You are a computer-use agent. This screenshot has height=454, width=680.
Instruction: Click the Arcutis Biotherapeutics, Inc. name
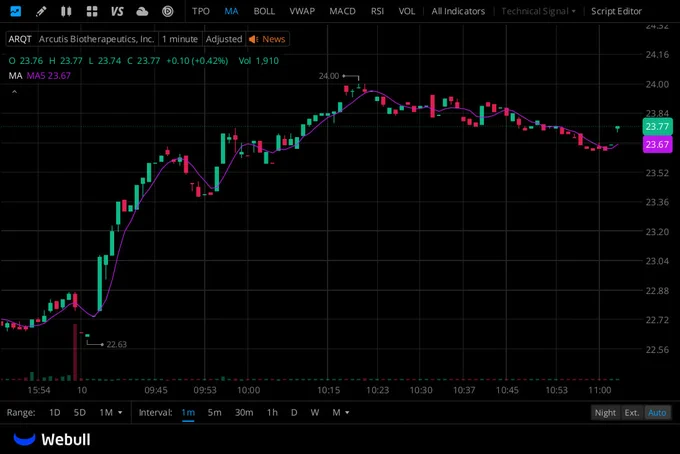96,39
